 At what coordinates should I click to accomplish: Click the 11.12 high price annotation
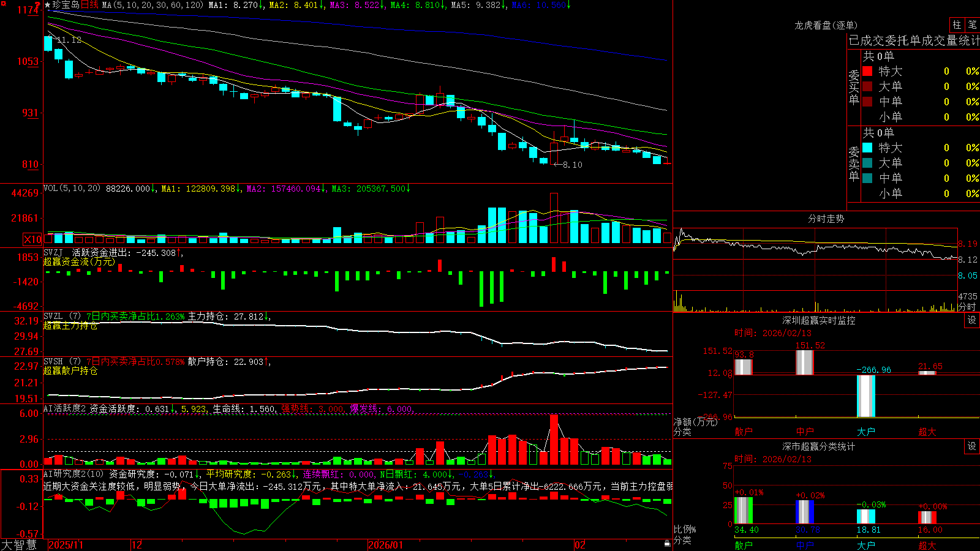(x=69, y=40)
